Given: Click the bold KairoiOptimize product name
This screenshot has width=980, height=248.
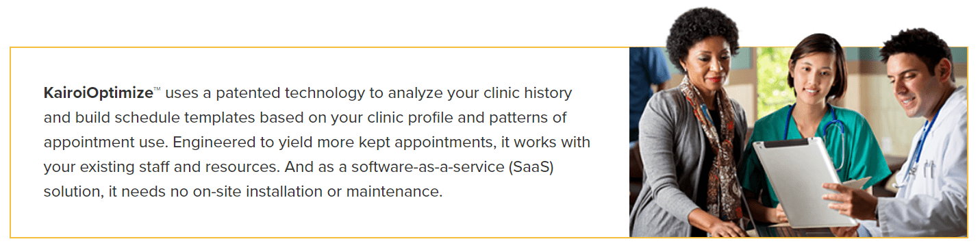Looking at the screenshot, I should tap(98, 92).
